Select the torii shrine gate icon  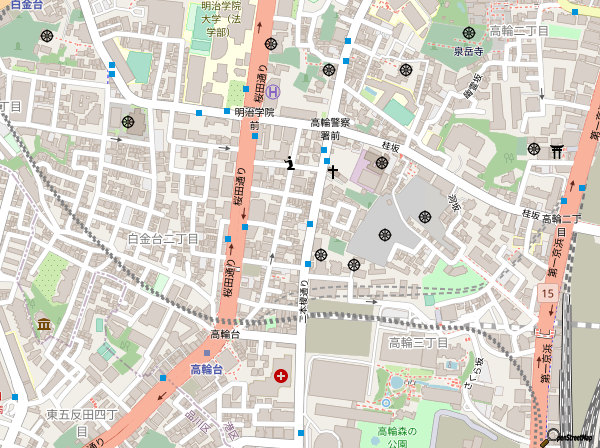[x=555, y=151]
